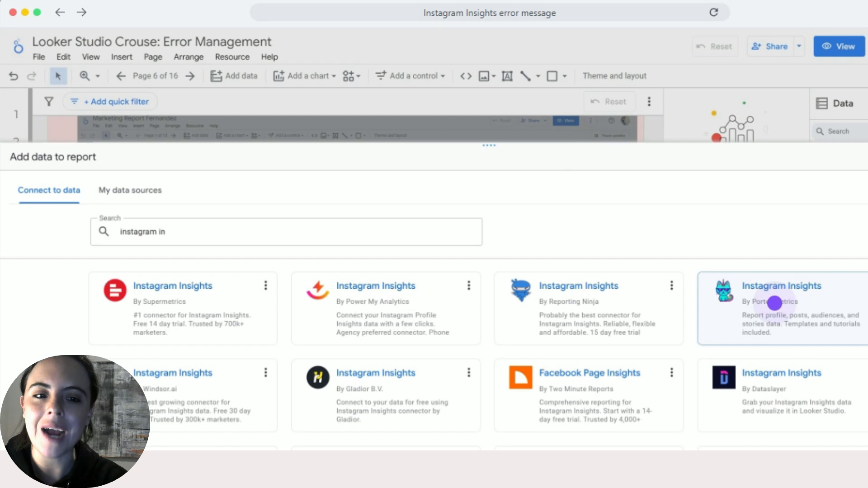The height and width of the screenshot is (488, 868).
Task: Switch to My data sources tab
Action: 130,190
